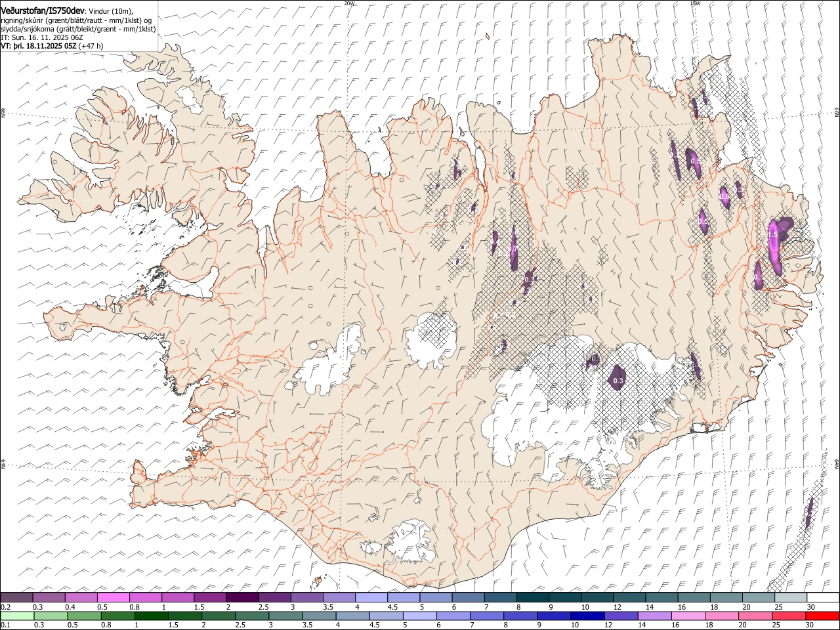Click the 'rigning/skúrir' legend description line
The height and width of the screenshot is (630, 840).
click(x=76, y=20)
